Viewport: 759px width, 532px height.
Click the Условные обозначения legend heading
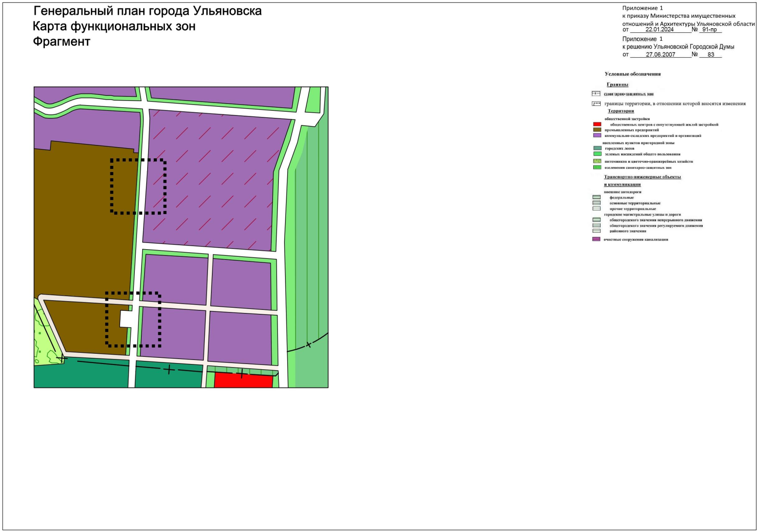(632, 74)
